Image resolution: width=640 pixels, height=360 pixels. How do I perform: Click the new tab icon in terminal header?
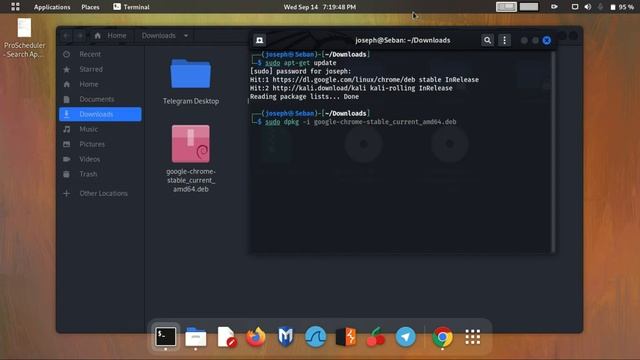click(x=260, y=40)
